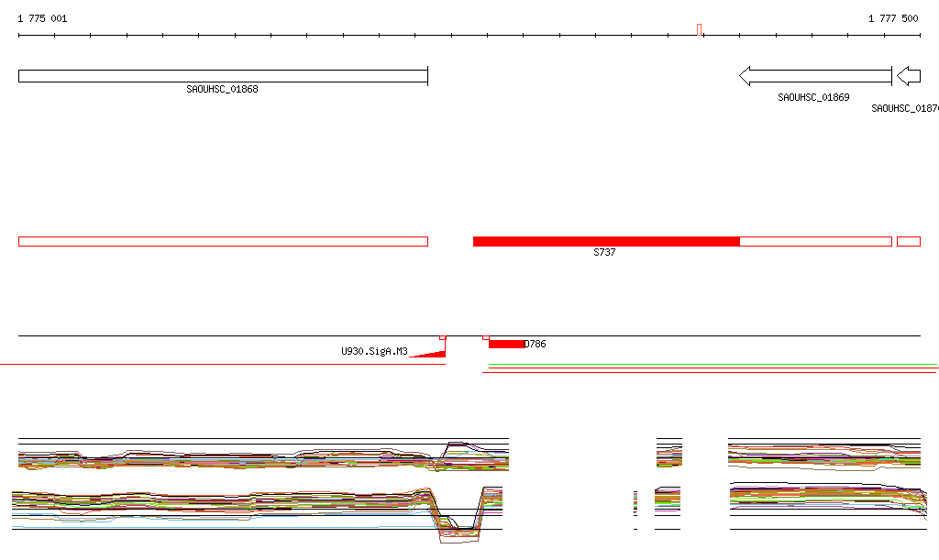Click the SAOUHSC_01868 label text
939x560 pixels.
pyautogui.click(x=222, y=89)
